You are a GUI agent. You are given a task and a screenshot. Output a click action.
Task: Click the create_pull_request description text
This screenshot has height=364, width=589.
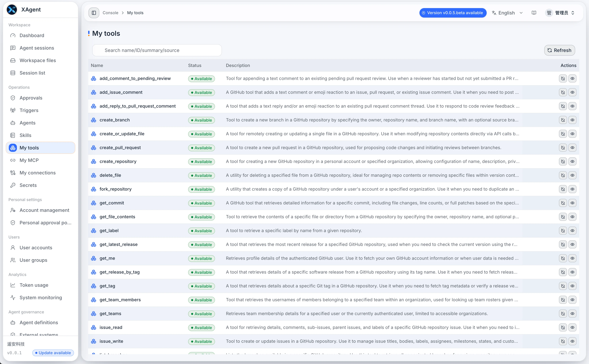pyautogui.click(x=363, y=148)
